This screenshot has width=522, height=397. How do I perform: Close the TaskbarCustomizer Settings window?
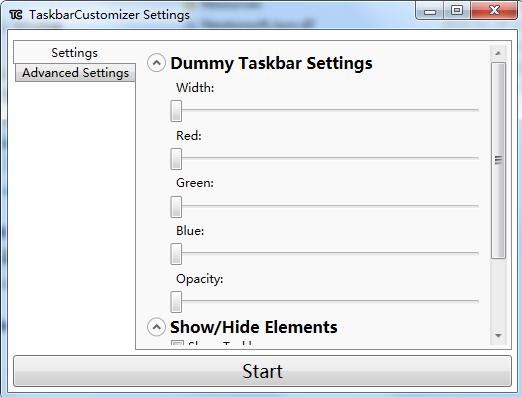494,11
